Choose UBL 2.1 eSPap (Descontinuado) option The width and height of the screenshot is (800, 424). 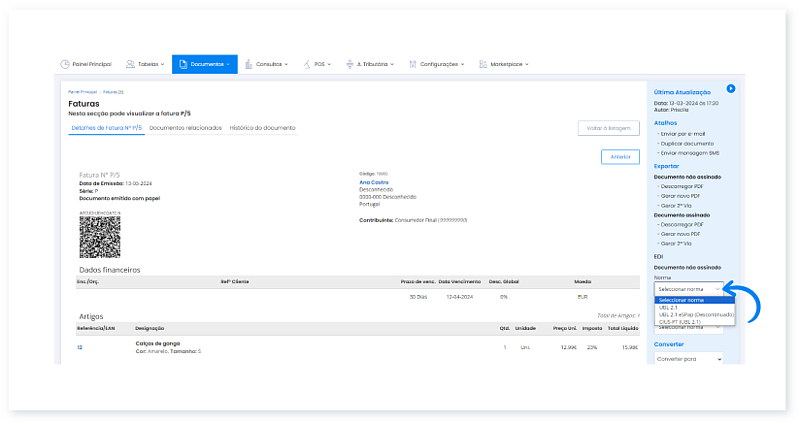pyautogui.click(x=694, y=315)
